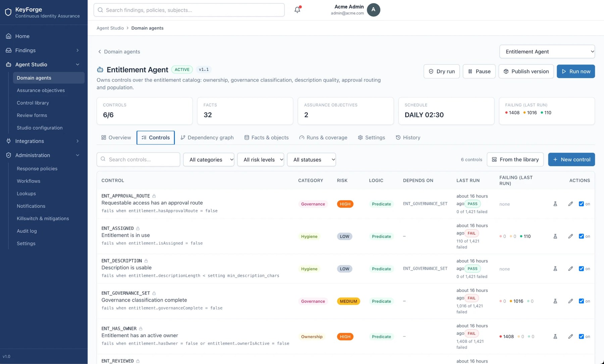Image resolution: width=604 pixels, height=364 pixels.
Task: Click lock icon next to ENT_APPROVAL_ROUTE
Action: (x=154, y=196)
